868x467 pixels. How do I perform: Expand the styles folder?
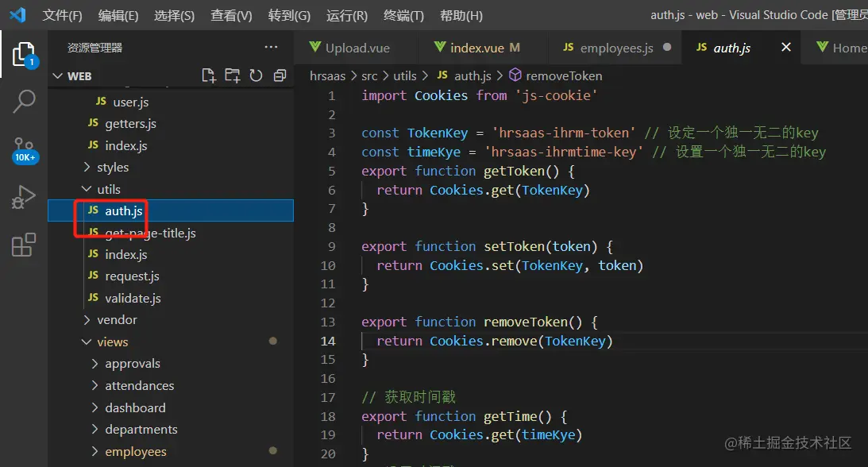(87, 167)
